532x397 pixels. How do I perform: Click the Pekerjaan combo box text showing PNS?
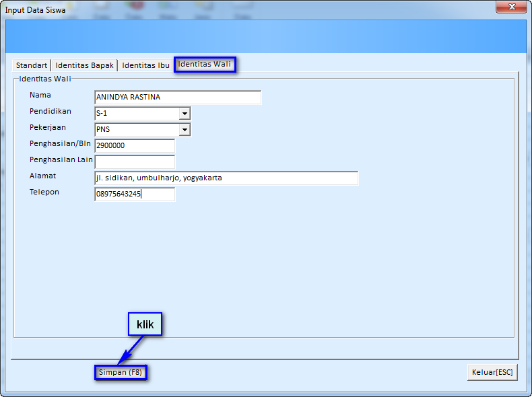[137, 130]
